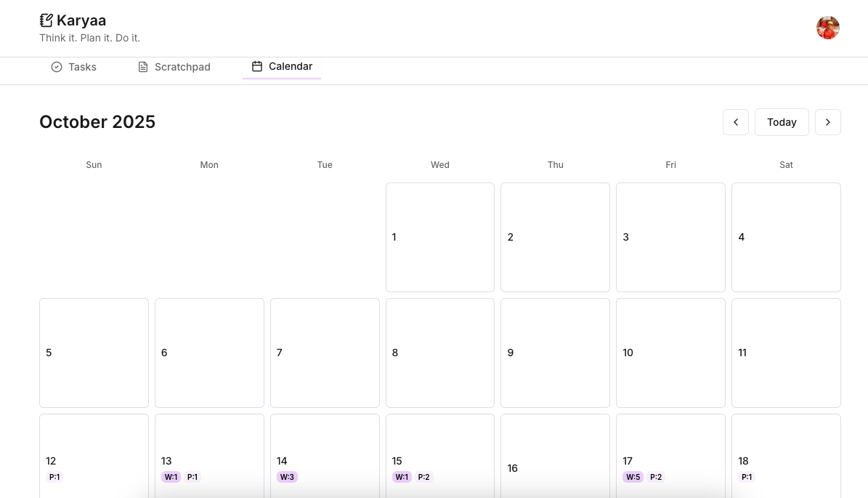Open day 11 in the calendar
This screenshot has height=498, width=868.
(x=786, y=353)
